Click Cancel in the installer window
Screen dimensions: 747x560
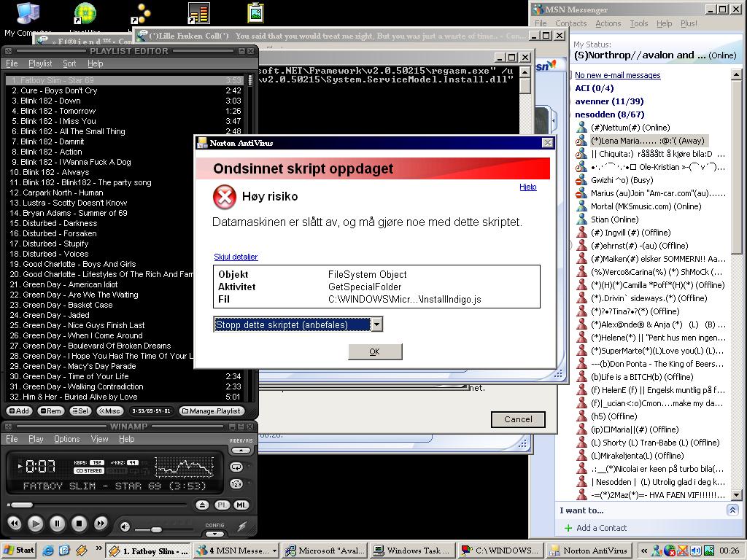click(x=518, y=419)
